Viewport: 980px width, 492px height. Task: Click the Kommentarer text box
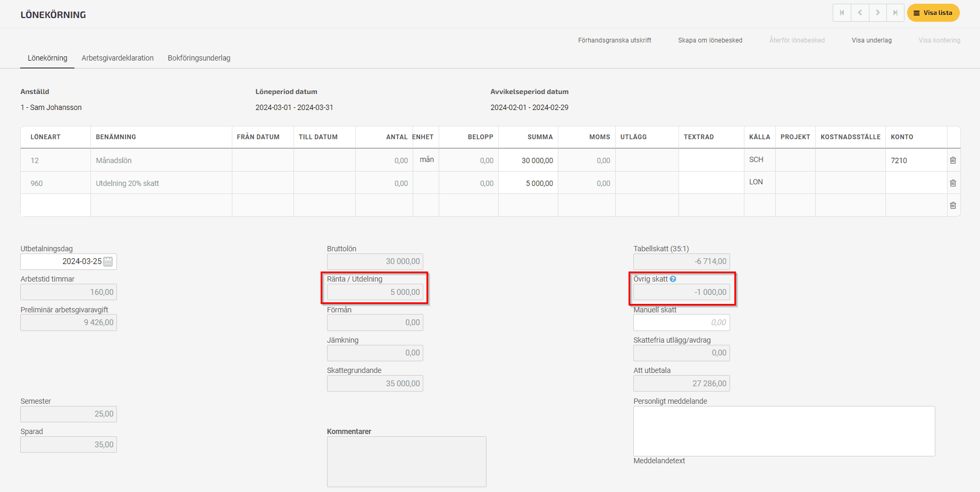point(406,462)
